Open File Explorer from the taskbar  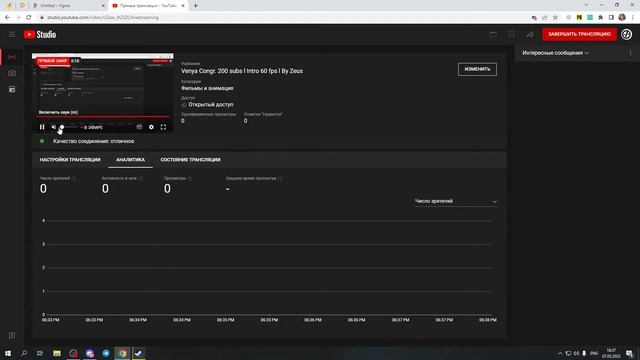(57, 353)
